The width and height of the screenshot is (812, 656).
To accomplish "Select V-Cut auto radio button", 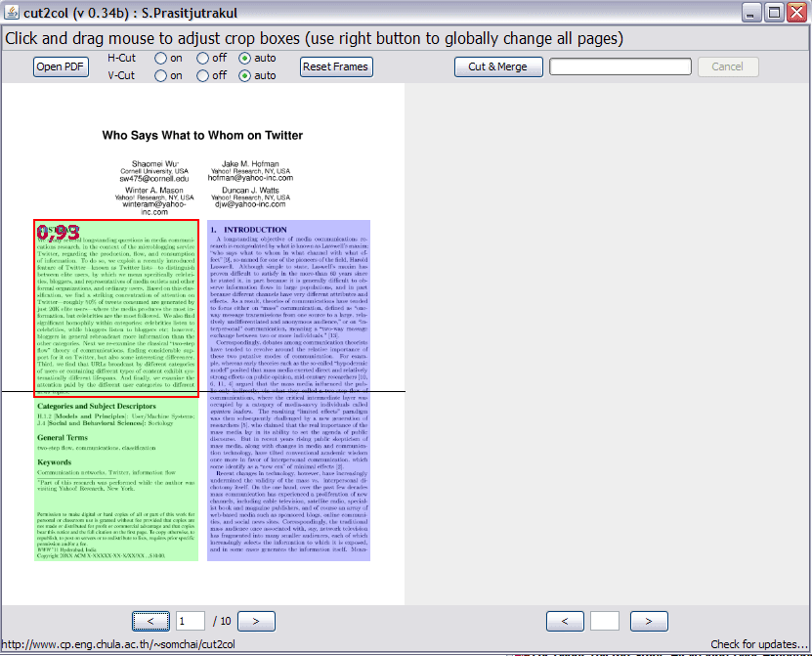I will (244, 76).
